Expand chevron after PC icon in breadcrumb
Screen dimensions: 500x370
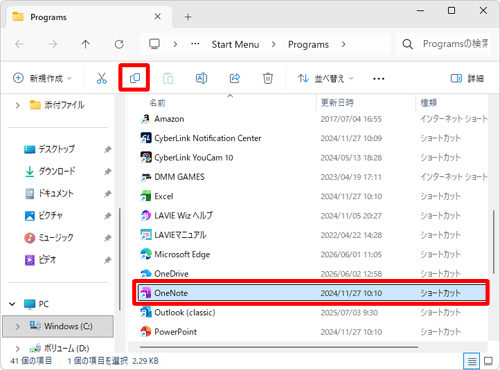[175, 44]
